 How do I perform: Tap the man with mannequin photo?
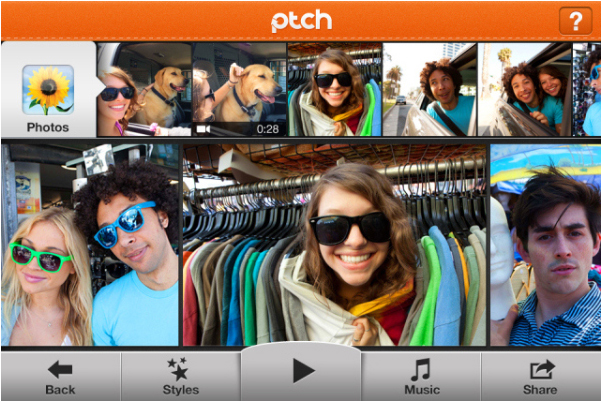coord(546,245)
